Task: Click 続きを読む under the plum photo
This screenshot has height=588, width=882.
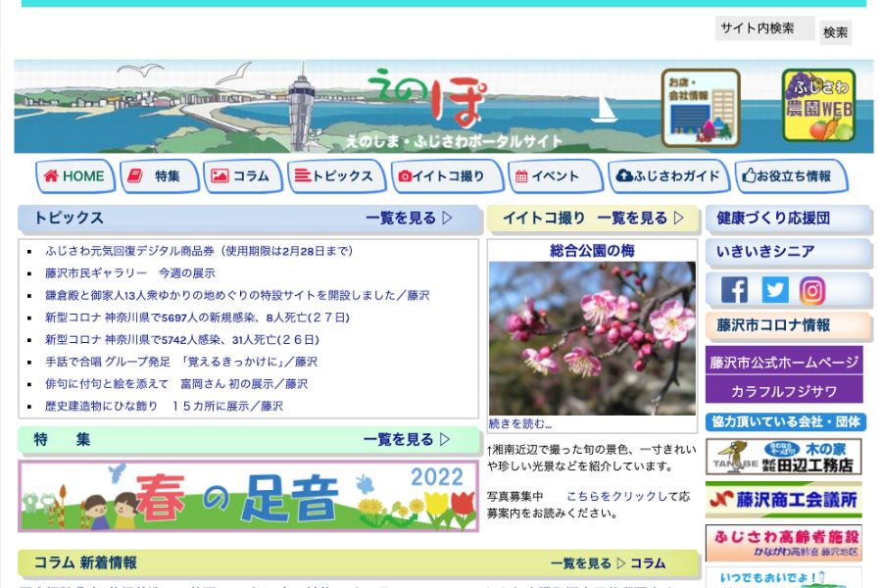Action: click(x=520, y=423)
